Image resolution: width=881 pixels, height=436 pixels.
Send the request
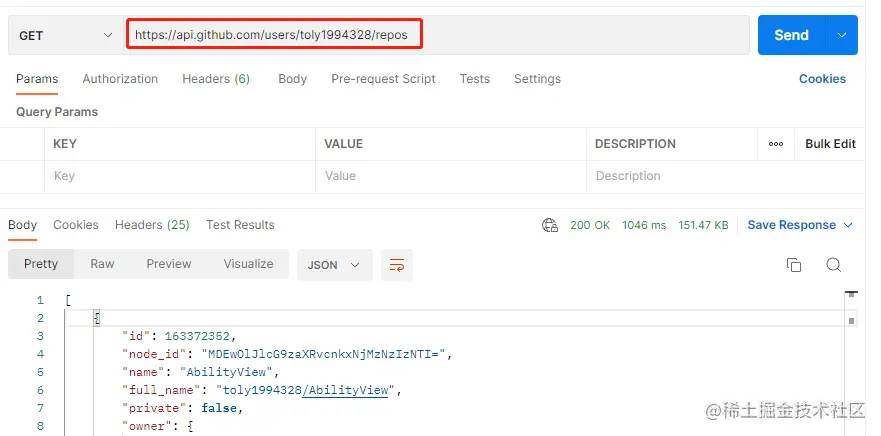point(791,35)
